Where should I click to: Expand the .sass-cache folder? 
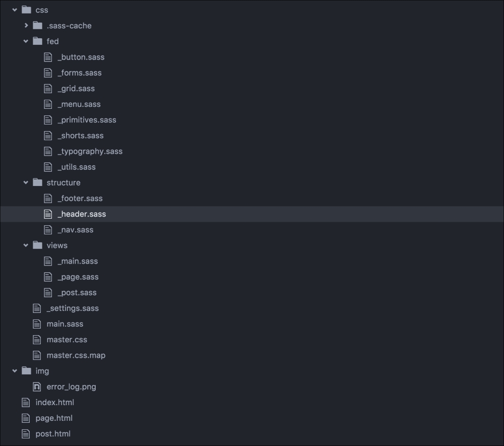pos(26,25)
